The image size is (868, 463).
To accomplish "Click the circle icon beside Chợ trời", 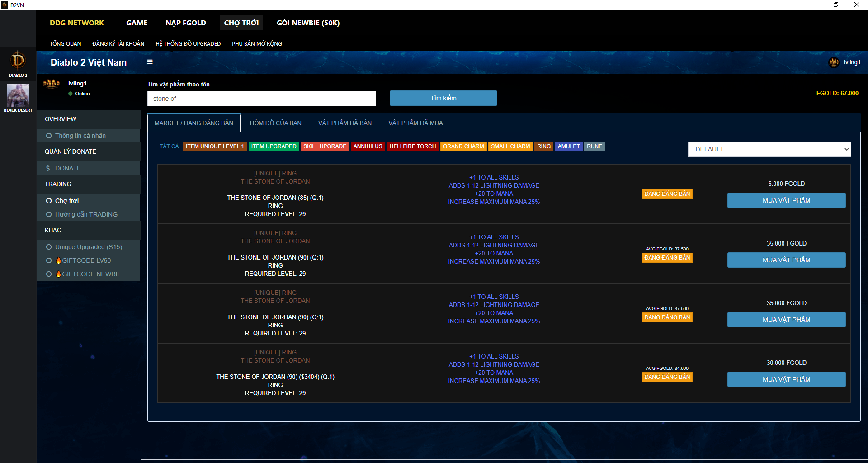I will tap(49, 201).
